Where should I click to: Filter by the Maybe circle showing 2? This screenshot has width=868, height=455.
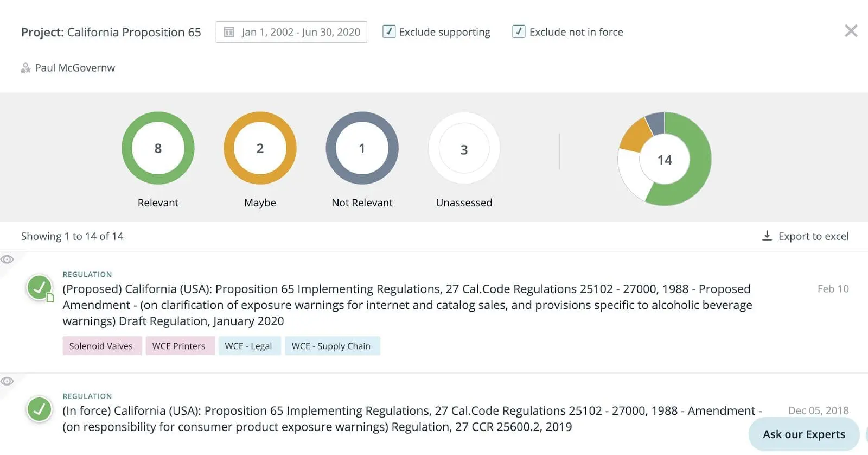(260, 148)
